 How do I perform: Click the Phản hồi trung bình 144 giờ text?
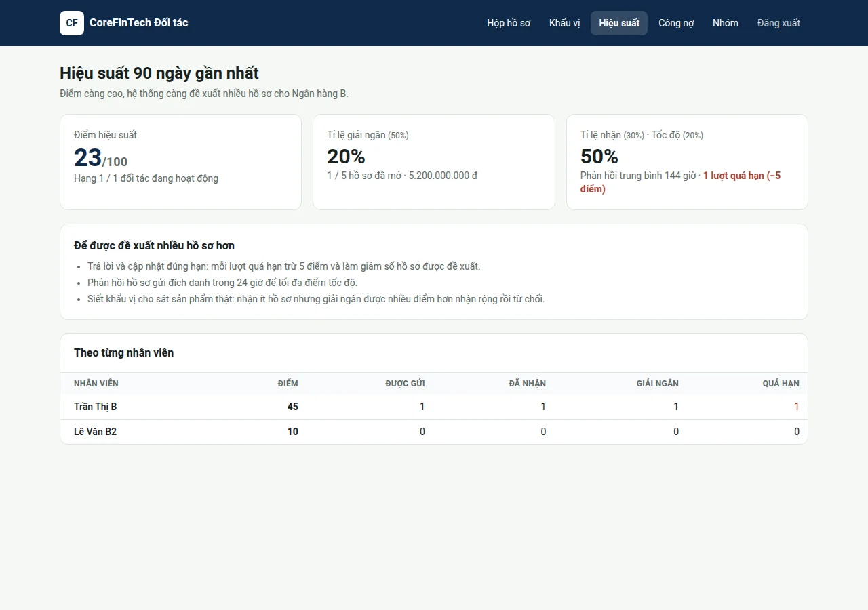638,176
